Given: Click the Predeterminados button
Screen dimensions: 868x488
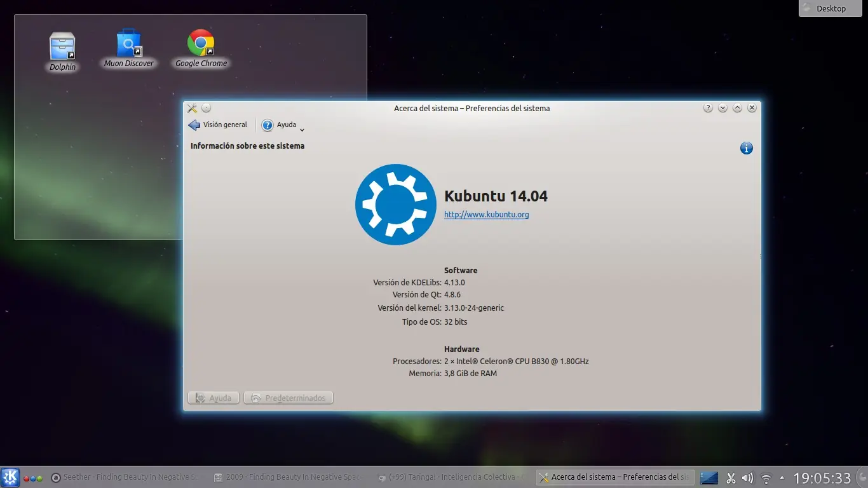Looking at the screenshot, I should click(x=288, y=398).
